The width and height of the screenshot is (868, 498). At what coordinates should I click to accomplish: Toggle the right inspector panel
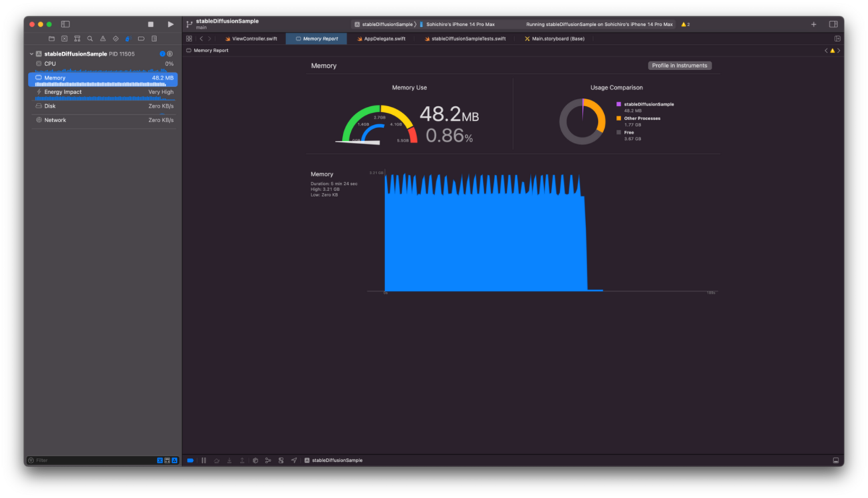833,24
